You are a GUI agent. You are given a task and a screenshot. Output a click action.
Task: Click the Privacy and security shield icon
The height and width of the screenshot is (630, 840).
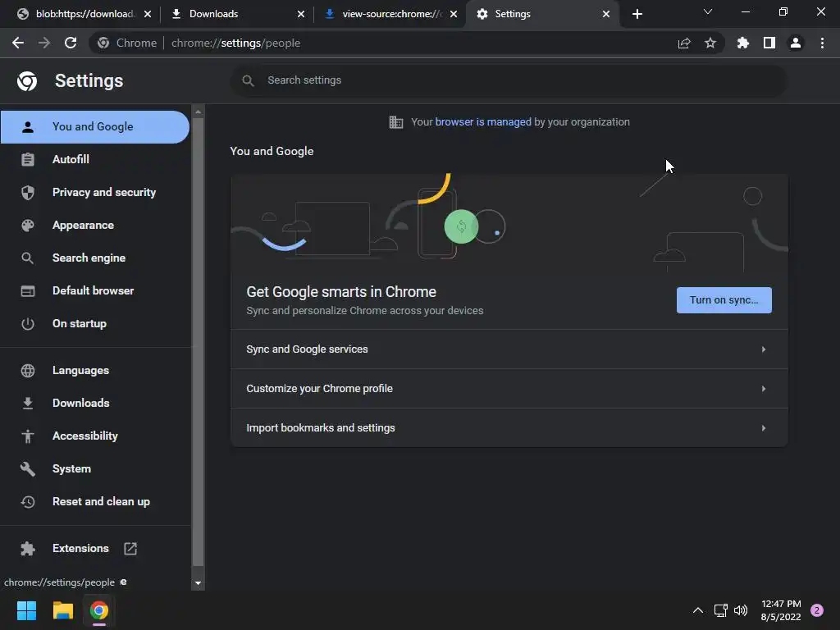point(28,192)
